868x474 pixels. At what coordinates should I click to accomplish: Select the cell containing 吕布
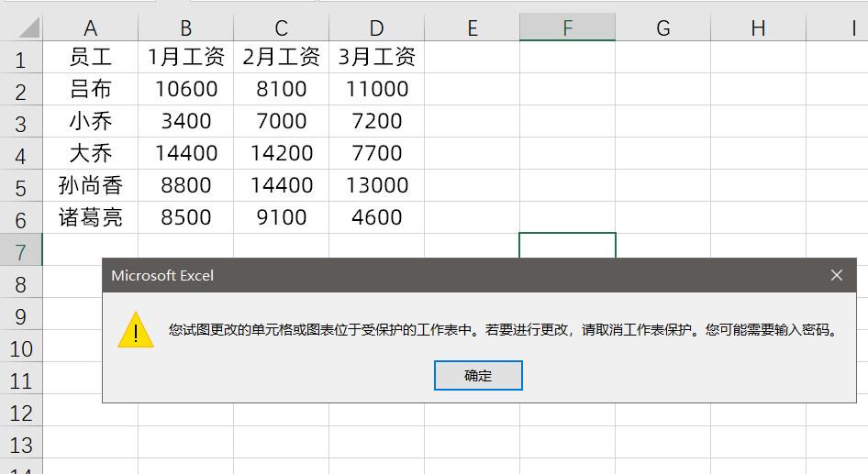pyautogui.click(x=91, y=89)
